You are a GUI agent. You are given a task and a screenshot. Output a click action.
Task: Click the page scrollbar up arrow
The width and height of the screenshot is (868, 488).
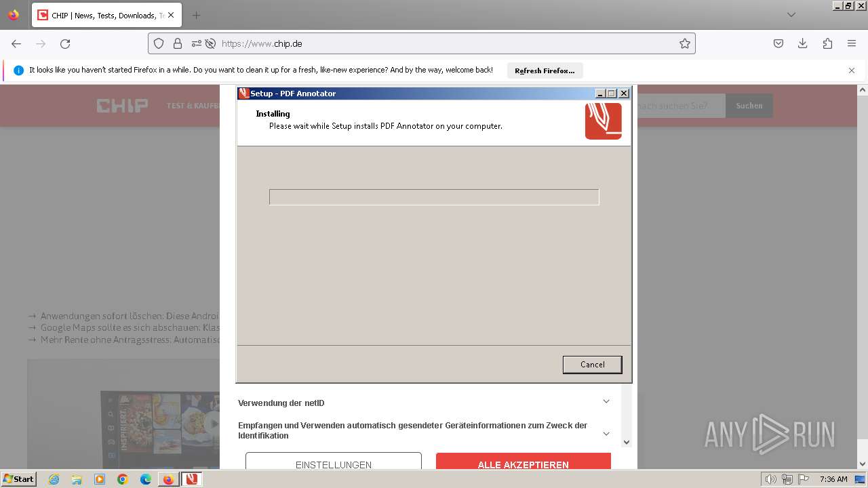click(x=863, y=89)
